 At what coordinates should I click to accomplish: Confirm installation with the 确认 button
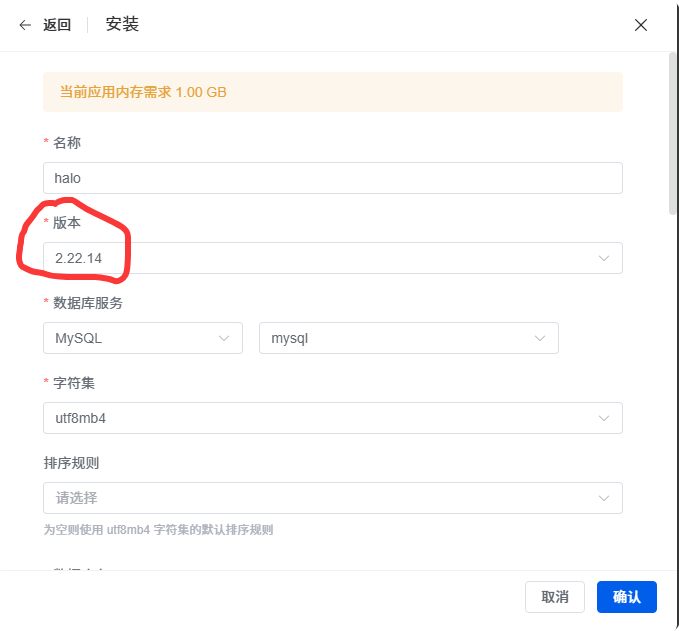[626, 597]
